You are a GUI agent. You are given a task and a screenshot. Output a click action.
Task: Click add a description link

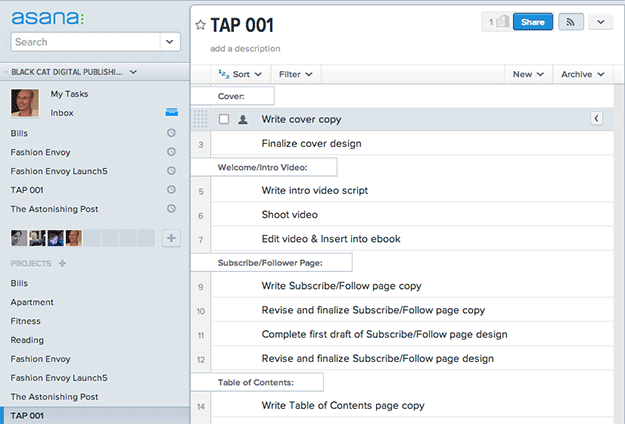click(x=245, y=48)
